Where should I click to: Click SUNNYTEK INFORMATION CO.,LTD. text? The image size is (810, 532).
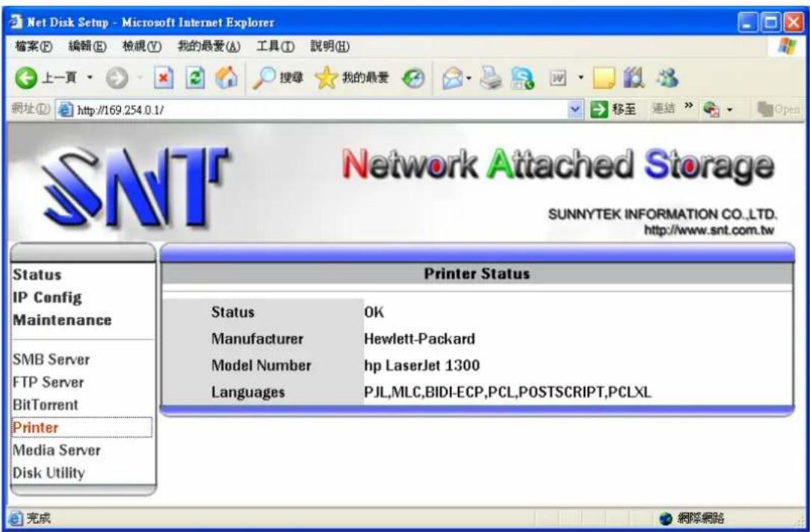(662, 214)
